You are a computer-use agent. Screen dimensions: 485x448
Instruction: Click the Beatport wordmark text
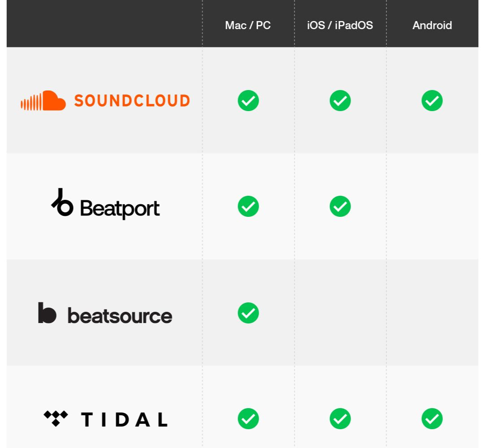point(120,208)
